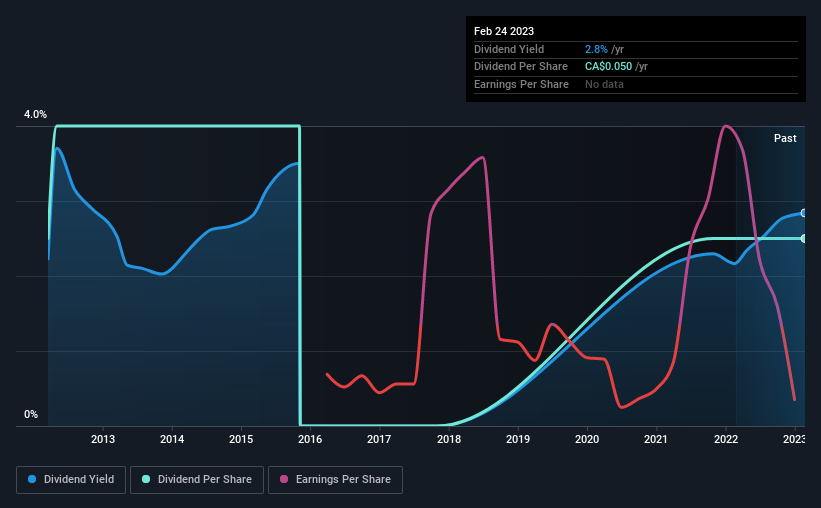Screen dimensions: 821x508
Task: Click the CA$0.050 dividend per share value
Action: [608, 67]
